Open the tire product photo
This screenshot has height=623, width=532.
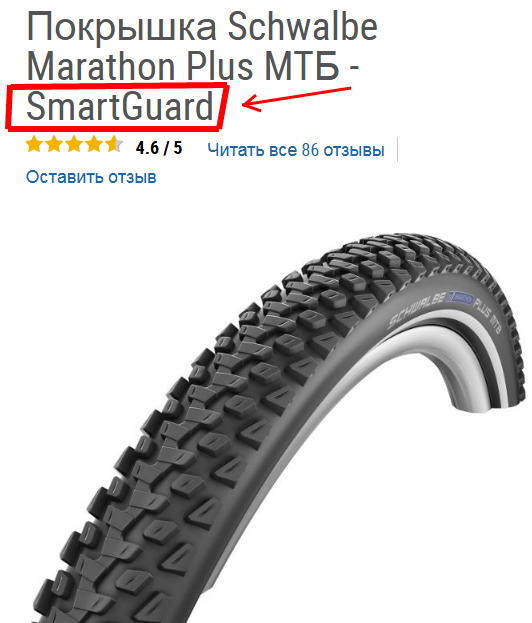(x=278, y=427)
